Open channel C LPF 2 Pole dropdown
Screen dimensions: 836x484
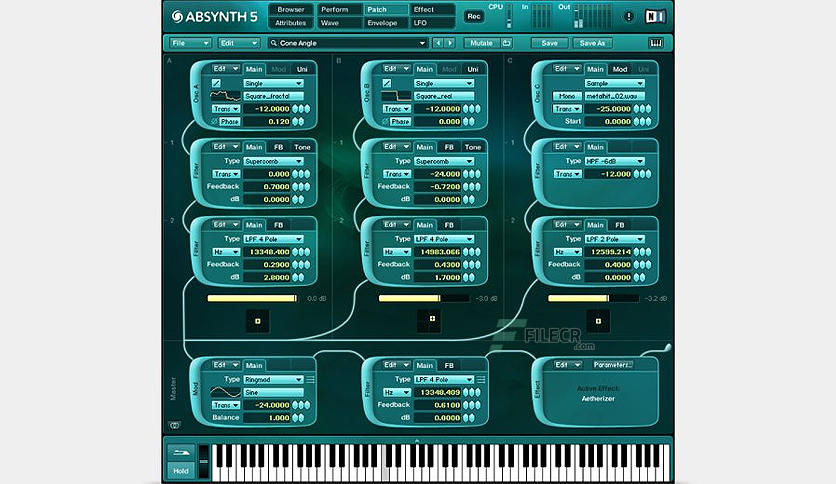pyautogui.click(x=615, y=239)
